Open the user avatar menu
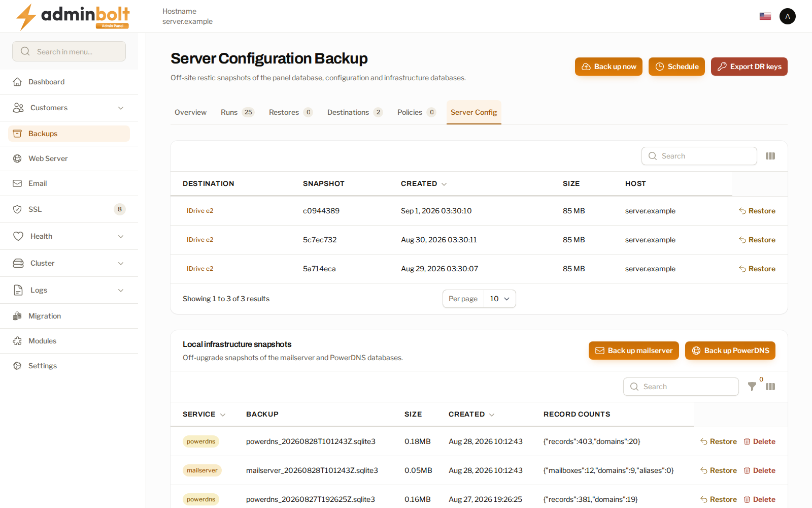This screenshot has width=812, height=508. tap(788, 16)
